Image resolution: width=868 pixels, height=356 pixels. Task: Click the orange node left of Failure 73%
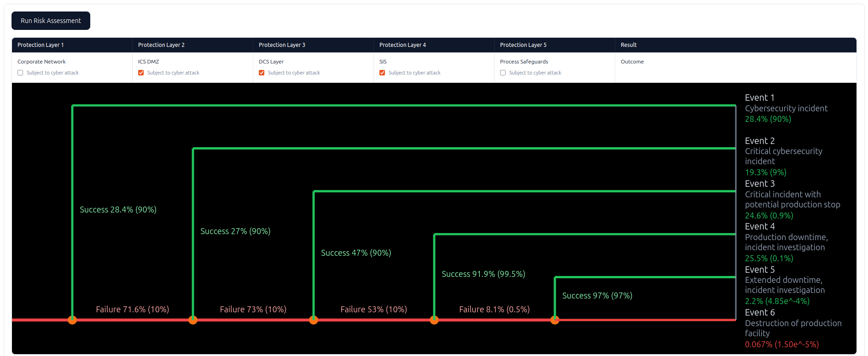[x=193, y=320]
